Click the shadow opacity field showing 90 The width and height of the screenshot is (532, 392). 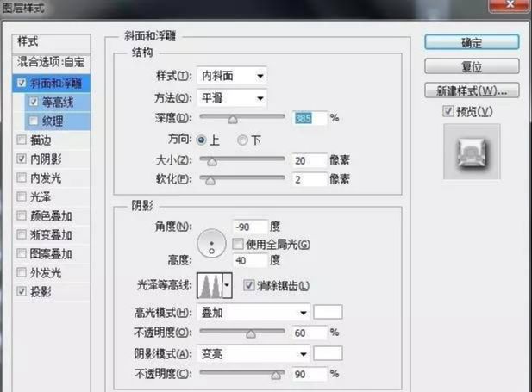pyautogui.click(x=310, y=374)
